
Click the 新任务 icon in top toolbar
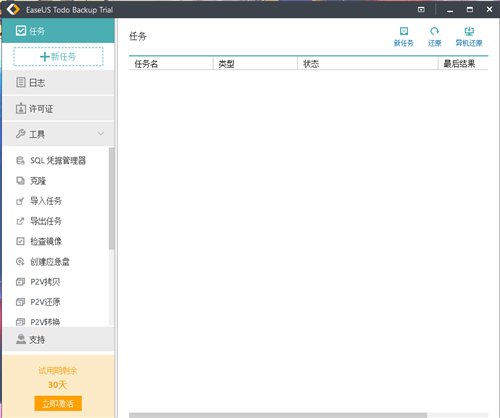[404, 37]
